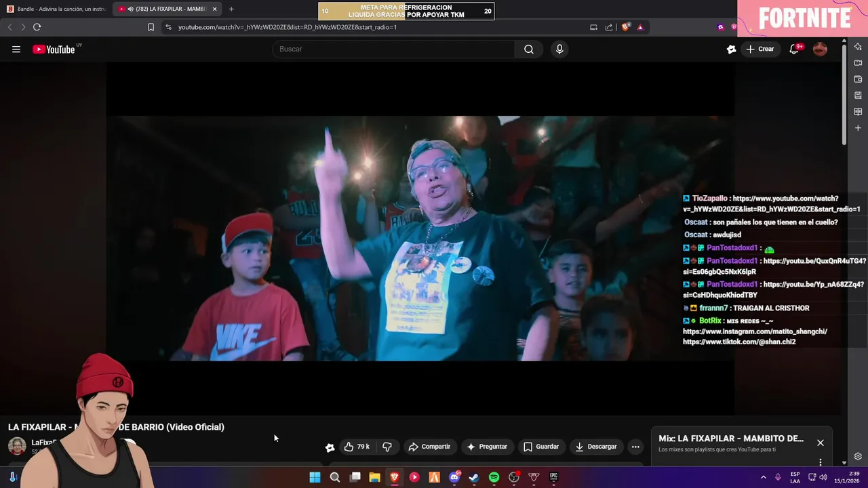Open Brave Wallet in the sidebar
868x488 pixels.
pyautogui.click(x=858, y=79)
